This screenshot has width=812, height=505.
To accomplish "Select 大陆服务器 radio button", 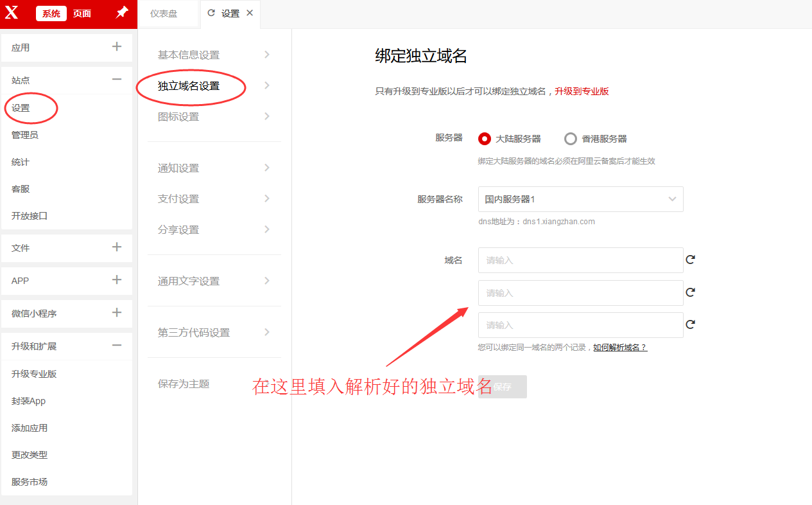I will click(485, 139).
